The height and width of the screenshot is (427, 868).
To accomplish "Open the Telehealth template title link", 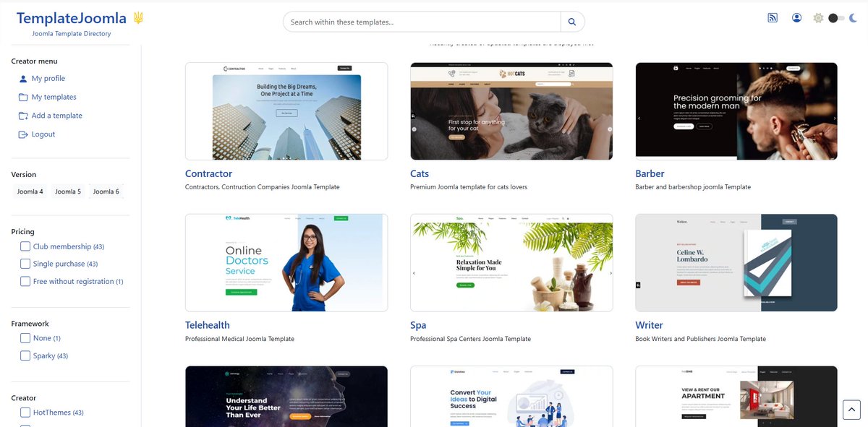I will click(208, 325).
